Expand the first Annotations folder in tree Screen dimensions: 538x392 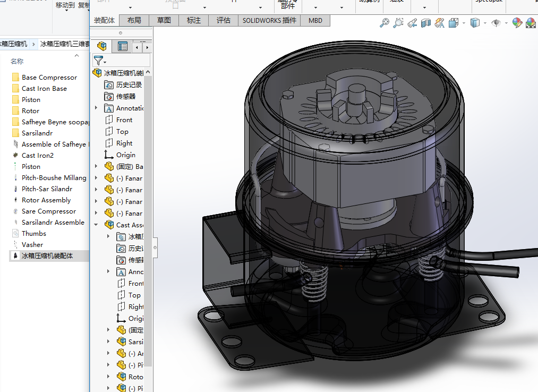[96, 108]
